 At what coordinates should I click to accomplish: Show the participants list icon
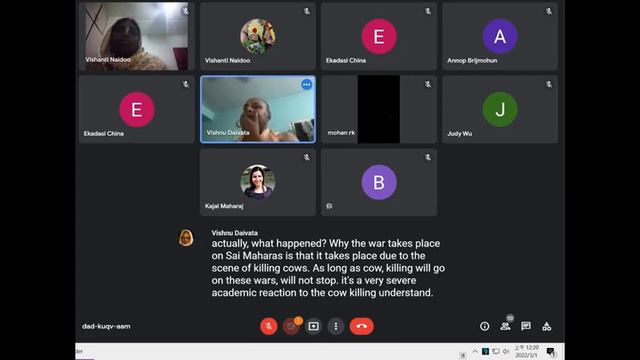click(505, 326)
